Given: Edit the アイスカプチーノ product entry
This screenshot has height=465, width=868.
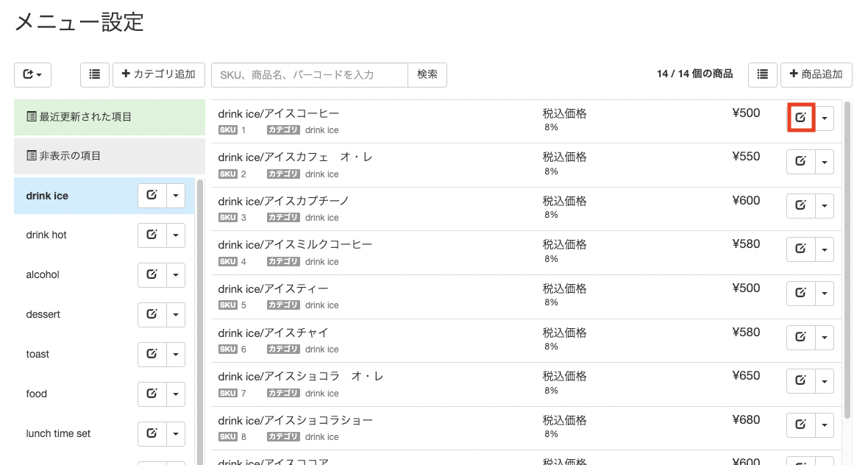Looking at the screenshot, I should click(x=800, y=205).
